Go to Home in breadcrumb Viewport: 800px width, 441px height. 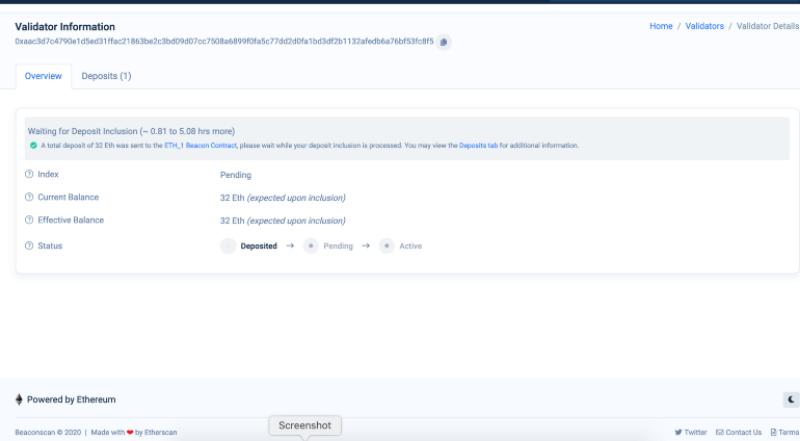tap(661, 26)
